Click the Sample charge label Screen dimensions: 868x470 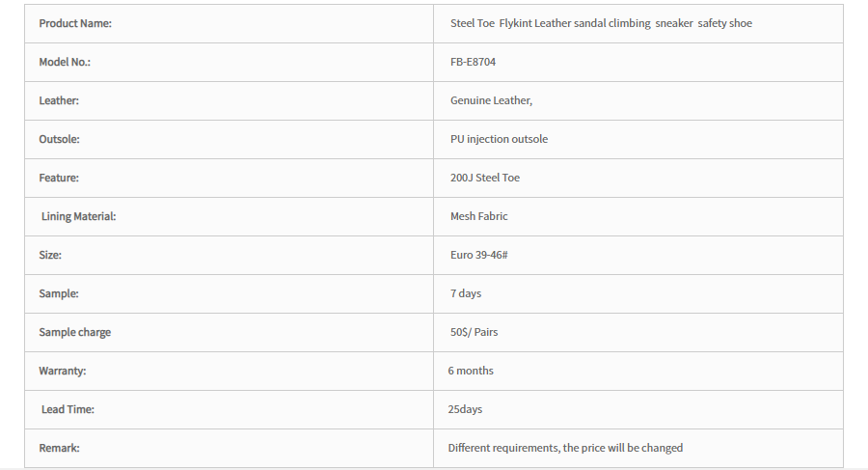pos(74,332)
